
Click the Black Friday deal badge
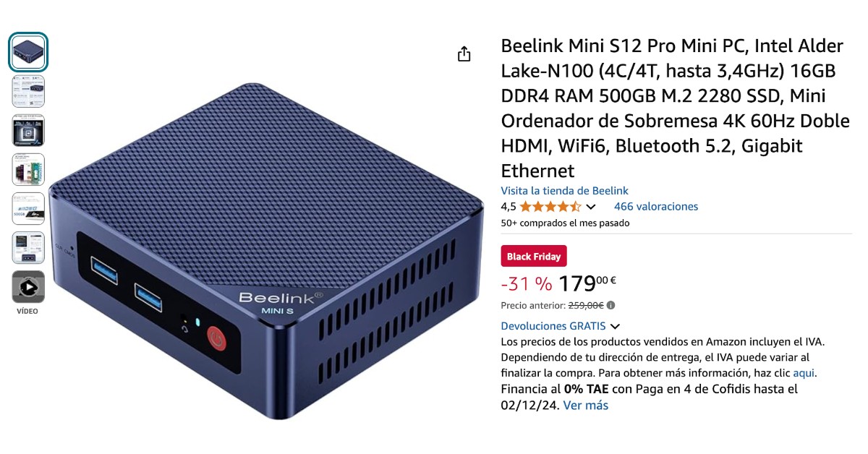534,257
